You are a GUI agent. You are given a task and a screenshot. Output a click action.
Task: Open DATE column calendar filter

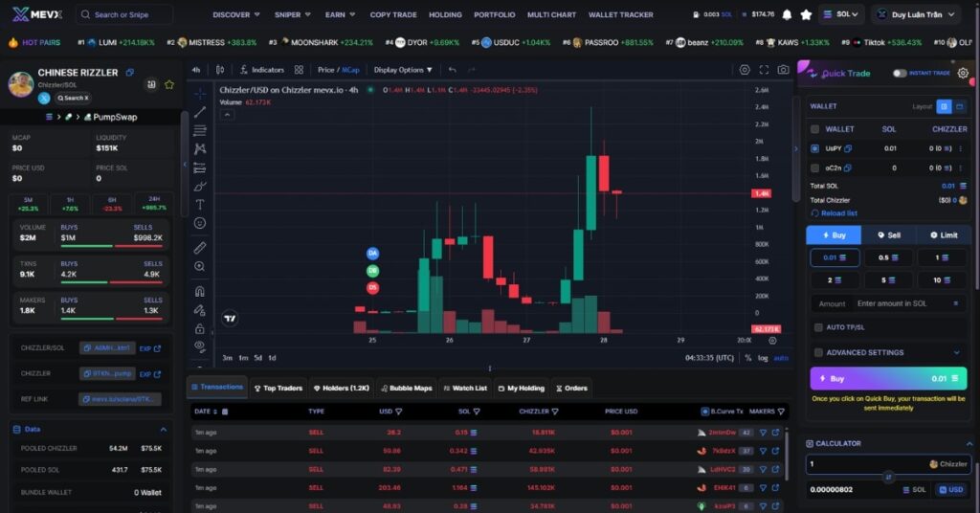(x=225, y=412)
